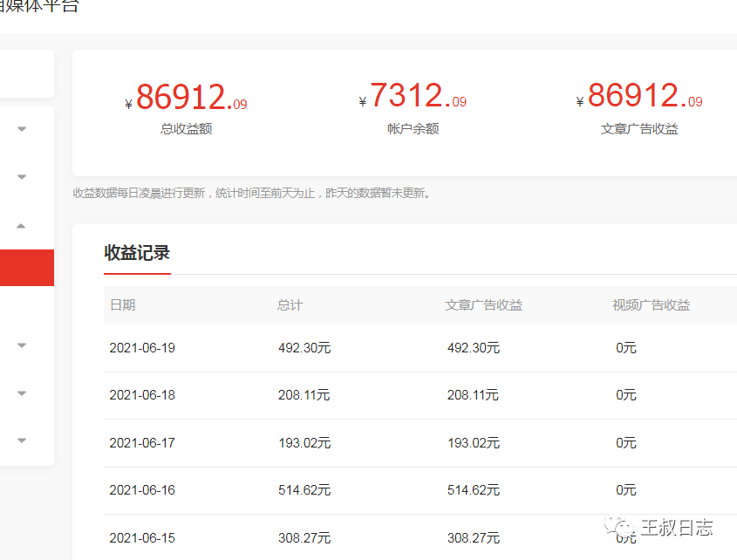Click the 0元 video revenue for 2021-06-18
737x560 pixels.
pos(626,395)
